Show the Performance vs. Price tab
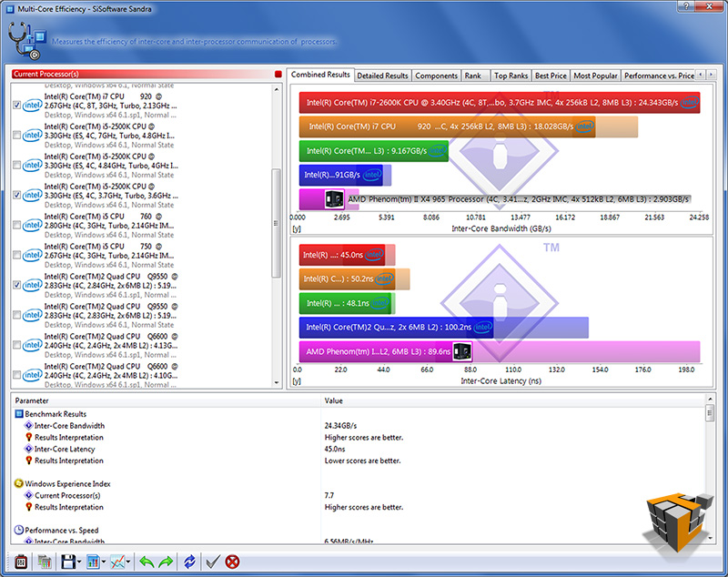 659,76
